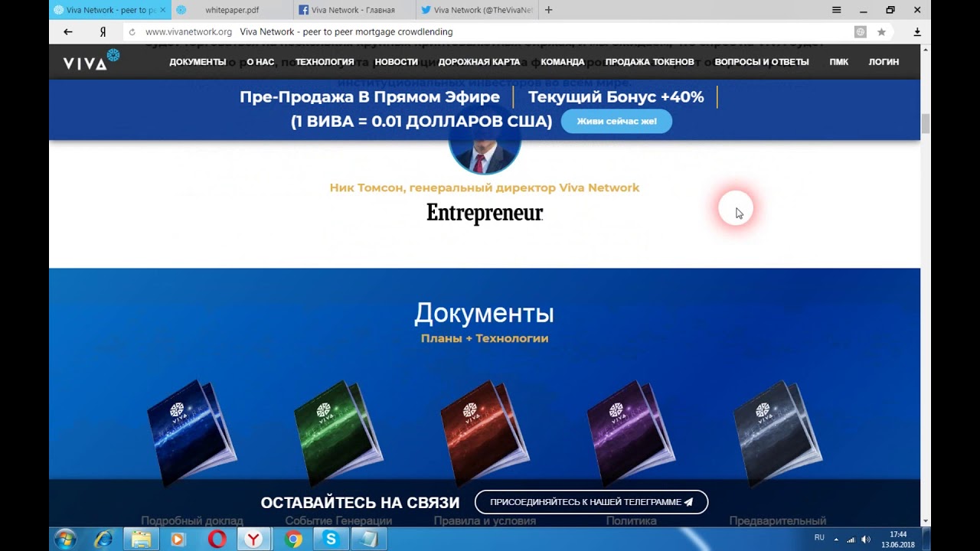Switch to Facebook Viva Network tab

(354, 10)
